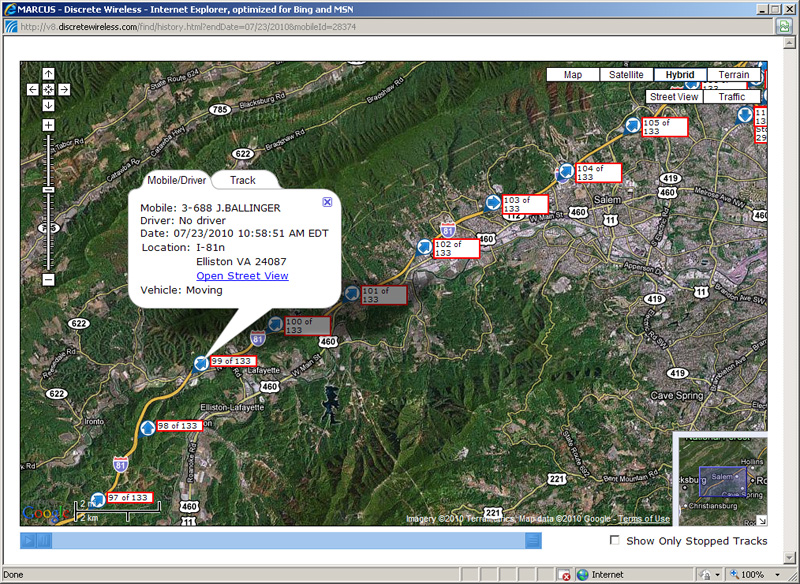Select the track marker icon 97 of 133
This screenshot has height=584, width=800.
(97, 499)
